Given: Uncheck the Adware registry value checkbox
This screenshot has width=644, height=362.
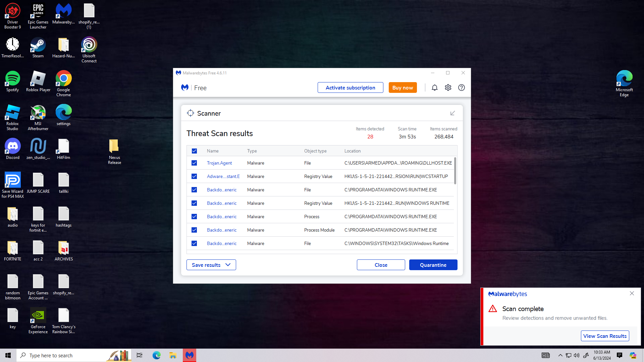Looking at the screenshot, I should pos(194,176).
